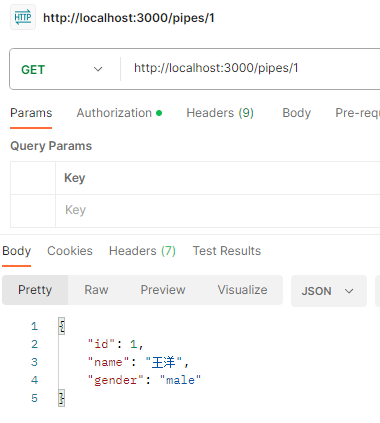Switch to Raw response view
The image size is (380, 423).
click(x=96, y=290)
